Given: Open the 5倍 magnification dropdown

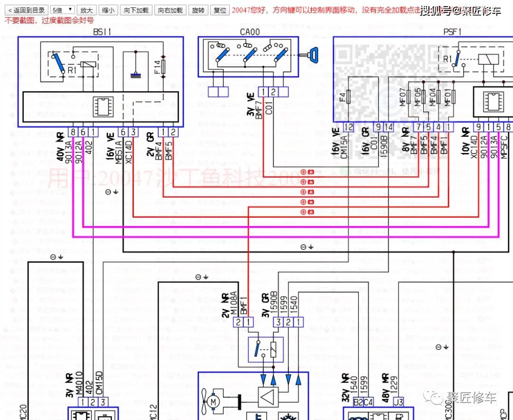Looking at the screenshot, I should pos(61,10).
